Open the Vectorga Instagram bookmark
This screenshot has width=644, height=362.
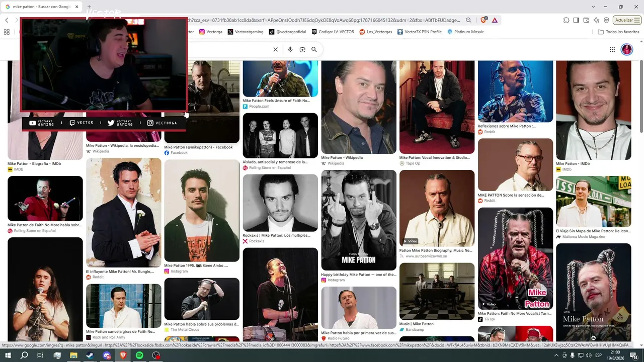[x=211, y=32]
